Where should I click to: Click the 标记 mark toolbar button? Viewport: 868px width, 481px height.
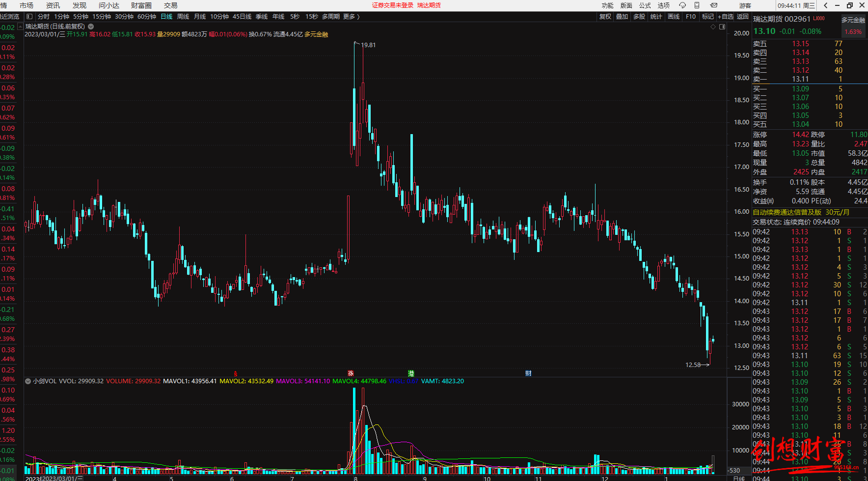pyautogui.click(x=708, y=17)
